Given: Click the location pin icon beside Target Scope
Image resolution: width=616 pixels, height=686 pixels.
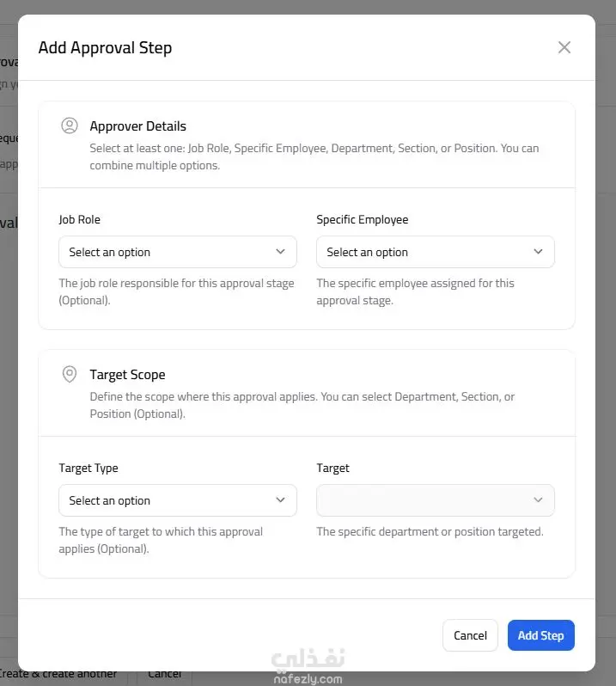Looking at the screenshot, I should click(70, 374).
